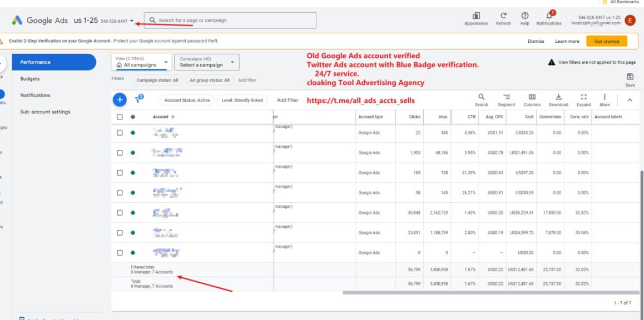
Task: Click the Segment icon
Action: click(x=507, y=97)
